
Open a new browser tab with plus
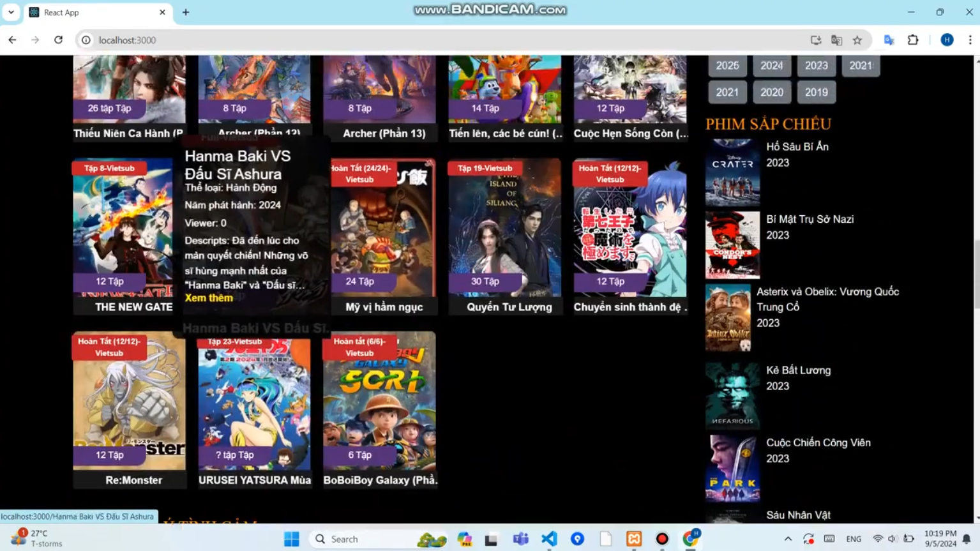(x=186, y=12)
